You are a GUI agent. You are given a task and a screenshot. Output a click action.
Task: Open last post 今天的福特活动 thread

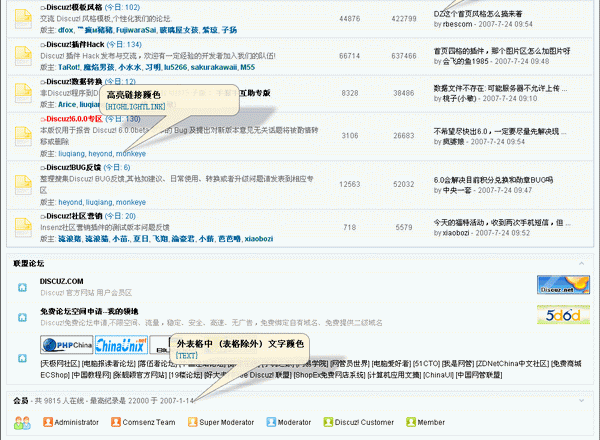tap(502, 222)
